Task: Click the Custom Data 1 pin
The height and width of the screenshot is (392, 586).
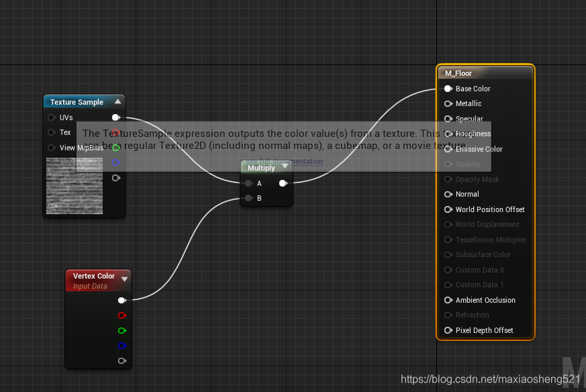Action: (x=448, y=285)
